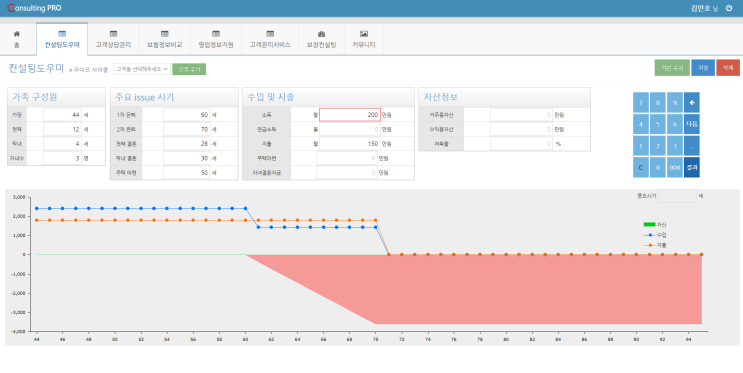Image resolution: width=743 pixels, height=373 pixels.
Task: Tap keypad number 7
Action: tap(641, 102)
